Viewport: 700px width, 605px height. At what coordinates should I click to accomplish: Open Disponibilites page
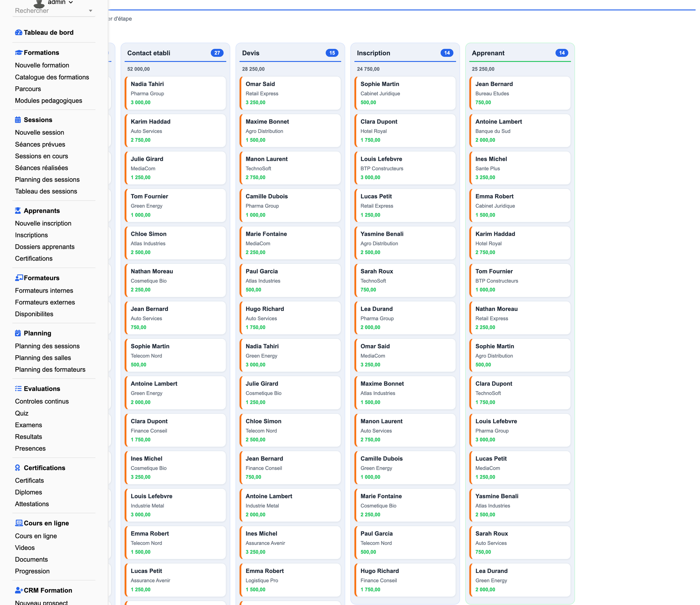click(34, 314)
